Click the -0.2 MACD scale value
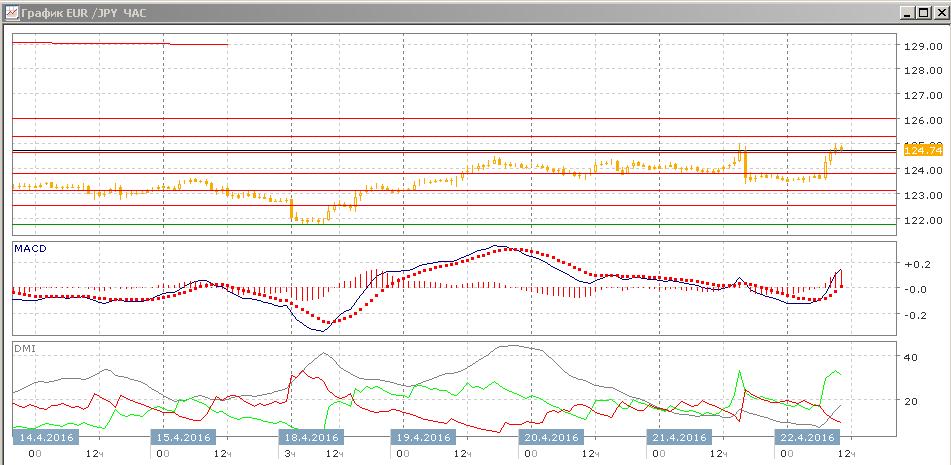 916,315
